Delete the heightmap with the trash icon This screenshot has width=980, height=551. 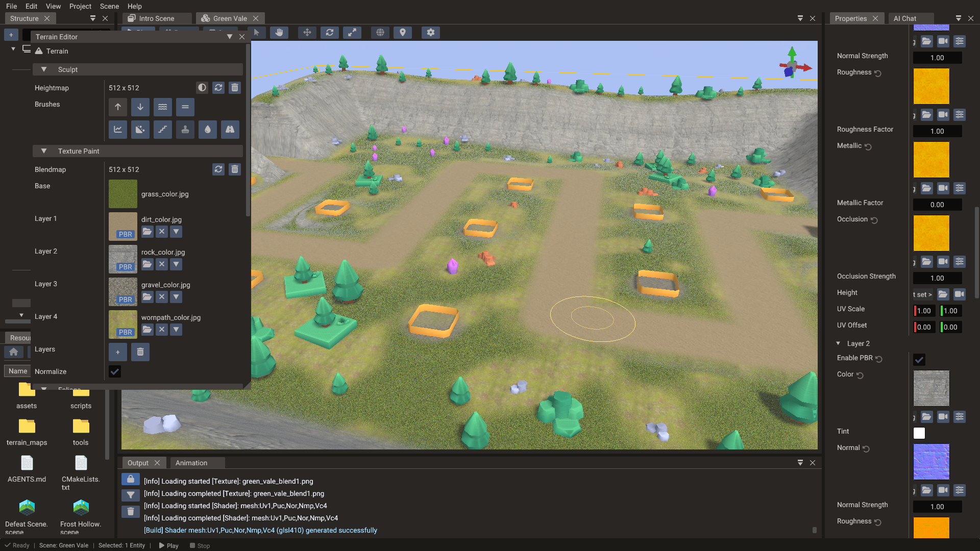click(235, 88)
